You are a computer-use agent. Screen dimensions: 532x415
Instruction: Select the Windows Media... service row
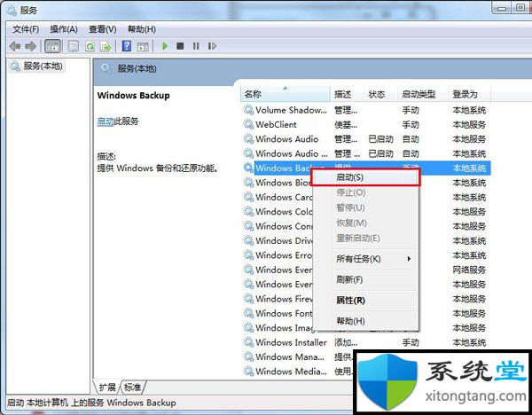pyautogui.click(x=297, y=372)
